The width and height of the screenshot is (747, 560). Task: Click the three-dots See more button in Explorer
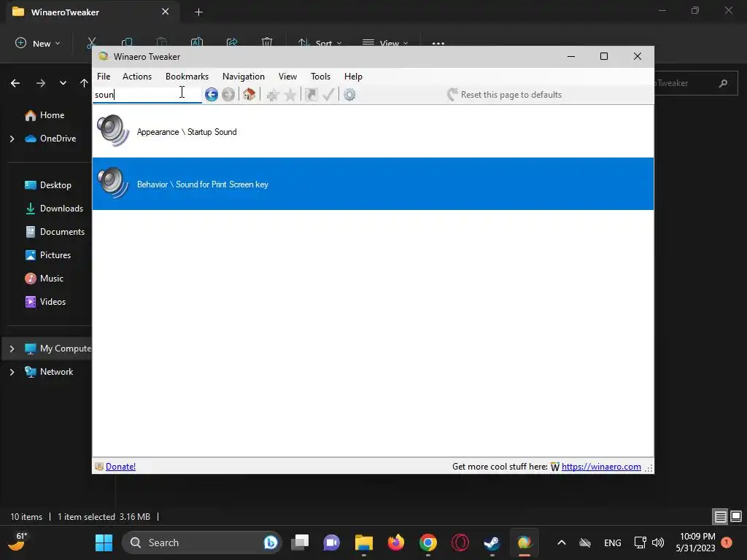(438, 43)
